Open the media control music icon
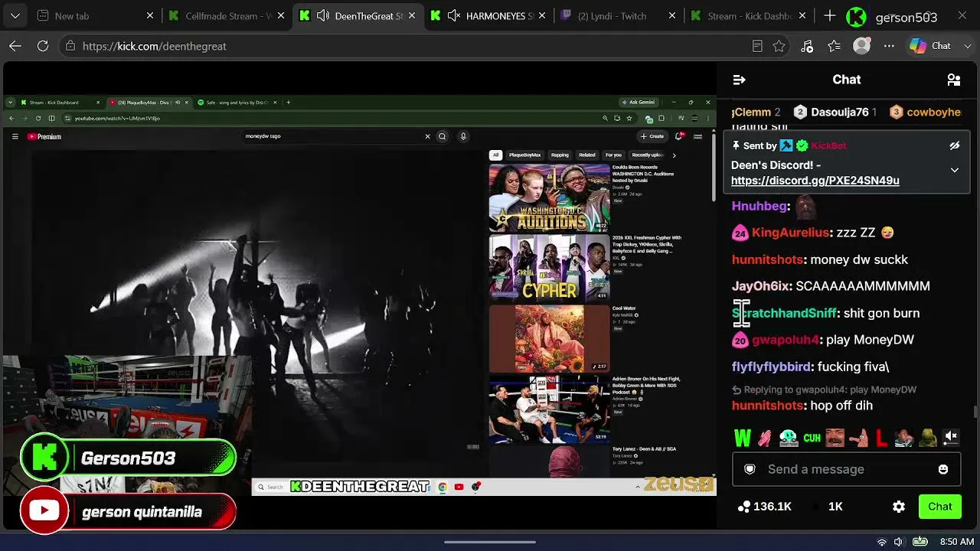The image size is (980, 551). tap(807, 46)
